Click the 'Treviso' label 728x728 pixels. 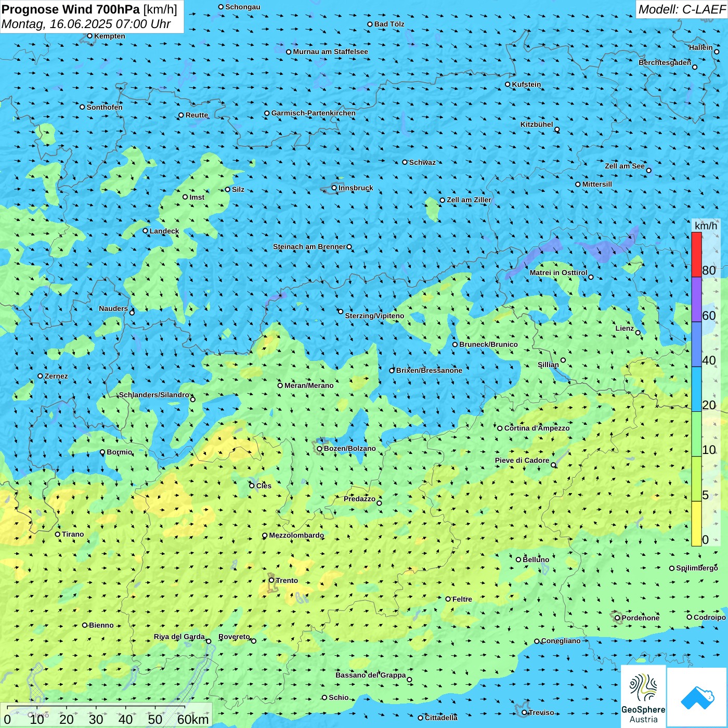click(541, 712)
